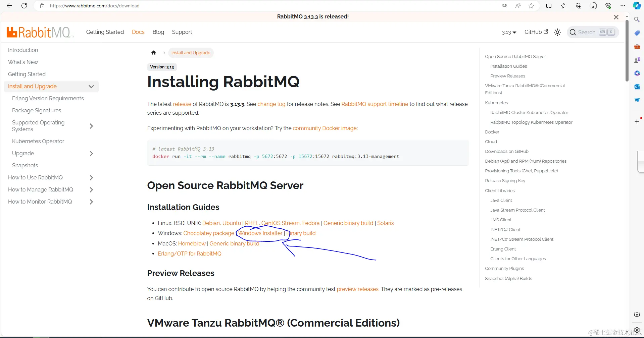Click RabbitMQ 3.13.3 is released banner
Image resolution: width=644 pixels, height=338 pixels.
313,16
